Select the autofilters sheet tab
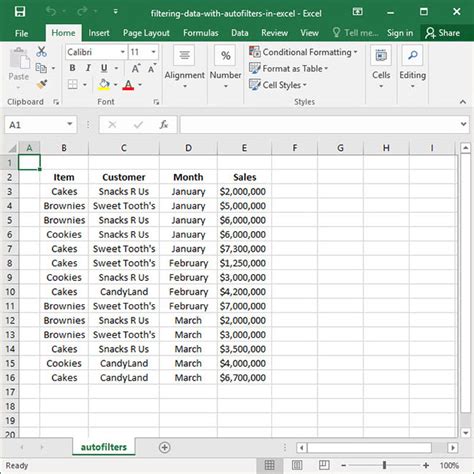The image size is (474, 474). pos(104,447)
